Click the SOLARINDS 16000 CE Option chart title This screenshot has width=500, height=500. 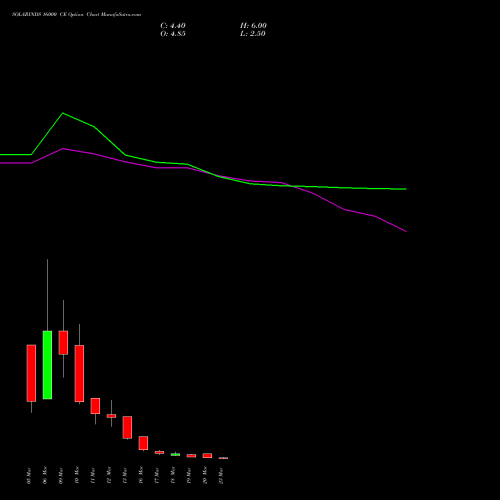click(x=76, y=15)
